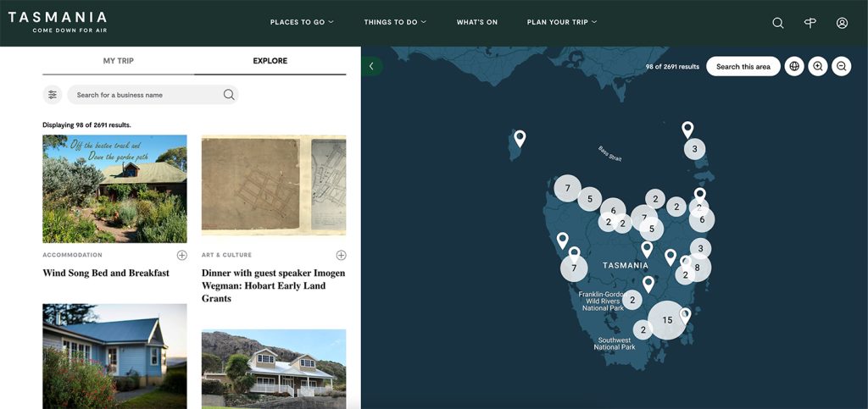Open the filter settings icon beside search
The width and height of the screenshot is (868, 409).
coord(53,95)
